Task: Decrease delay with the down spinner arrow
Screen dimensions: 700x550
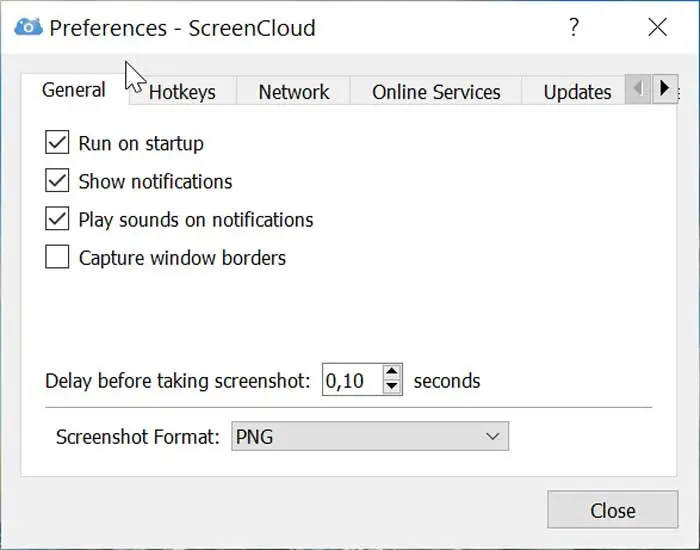Action: coord(392,387)
